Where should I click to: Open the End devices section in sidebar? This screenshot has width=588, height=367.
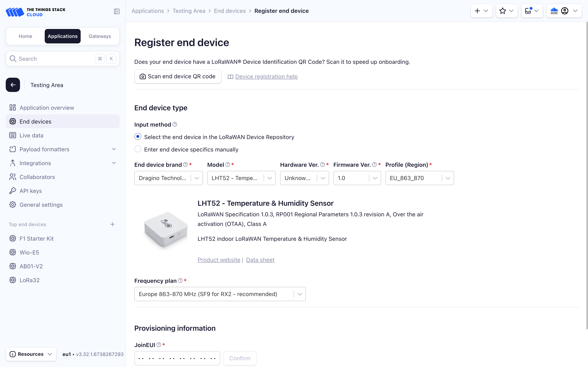tap(35, 121)
